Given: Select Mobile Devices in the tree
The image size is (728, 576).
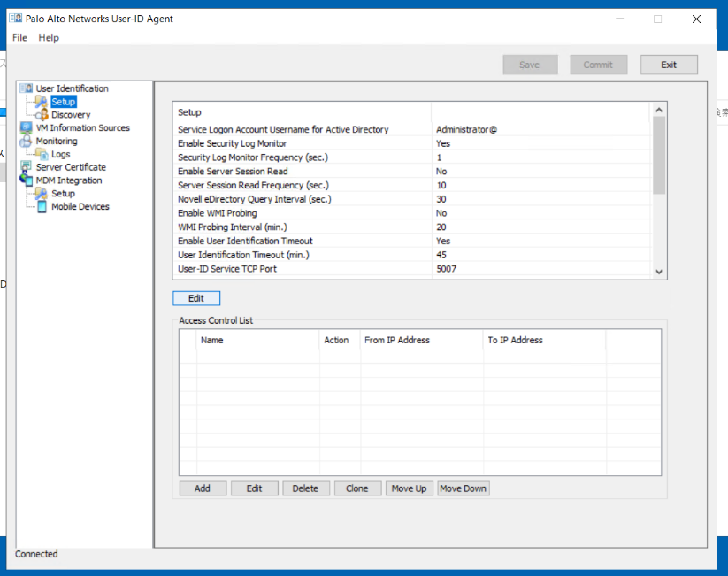Looking at the screenshot, I should coord(80,206).
